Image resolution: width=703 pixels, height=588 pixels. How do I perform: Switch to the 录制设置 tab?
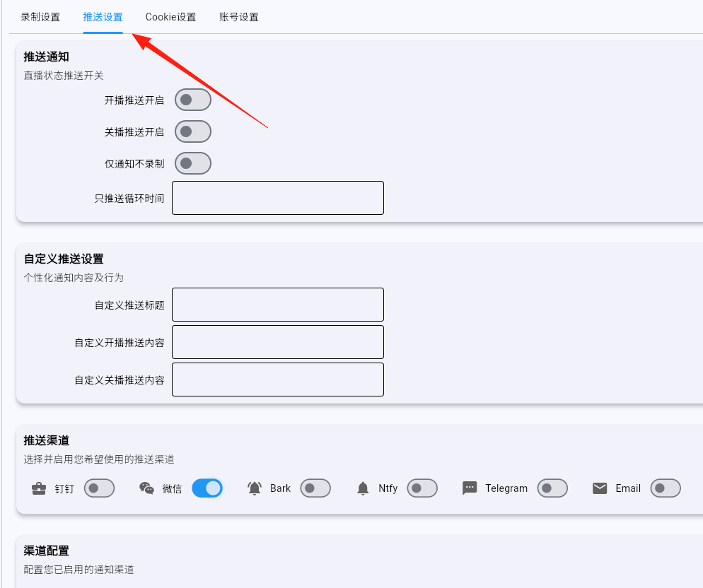(40, 17)
